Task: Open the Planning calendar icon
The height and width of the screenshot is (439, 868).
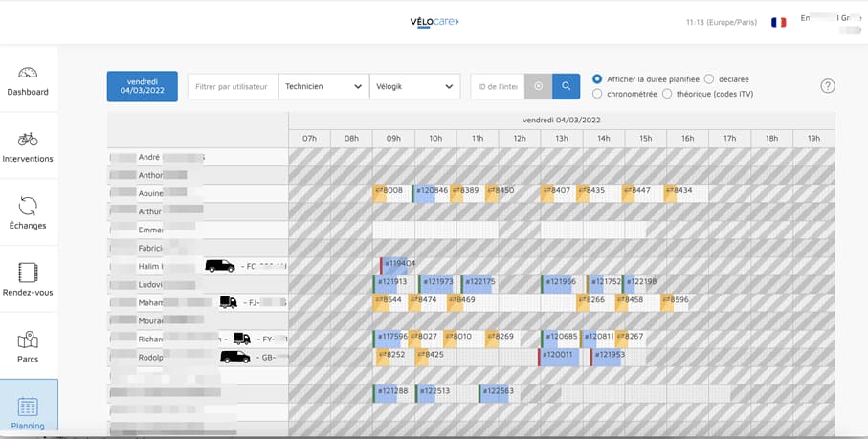Action: tap(28, 406)
